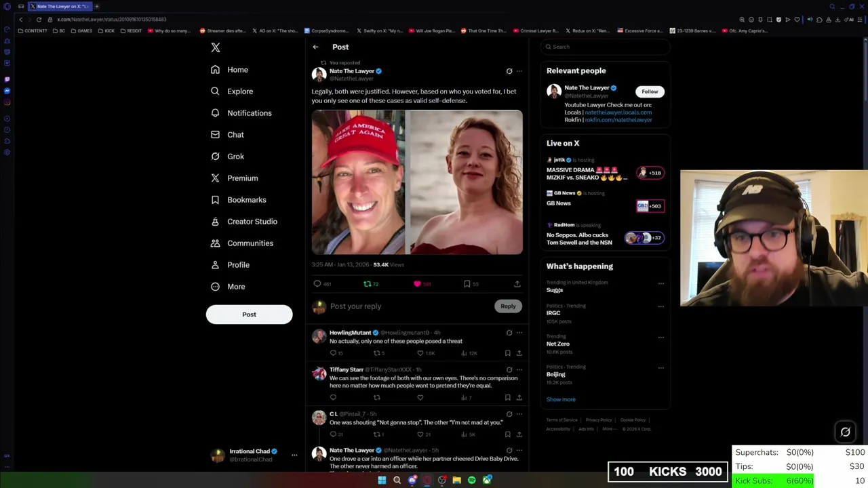868x488 pixels.
Task: Open Irrational Chad account menu
Action: pyautogui.click(x=254, y=455)
